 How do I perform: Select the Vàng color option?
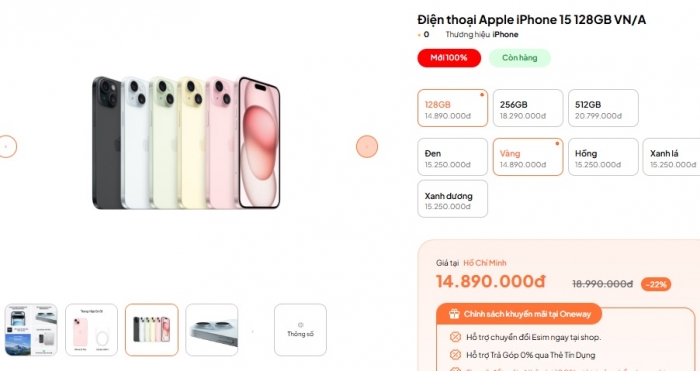pos(528,157)
